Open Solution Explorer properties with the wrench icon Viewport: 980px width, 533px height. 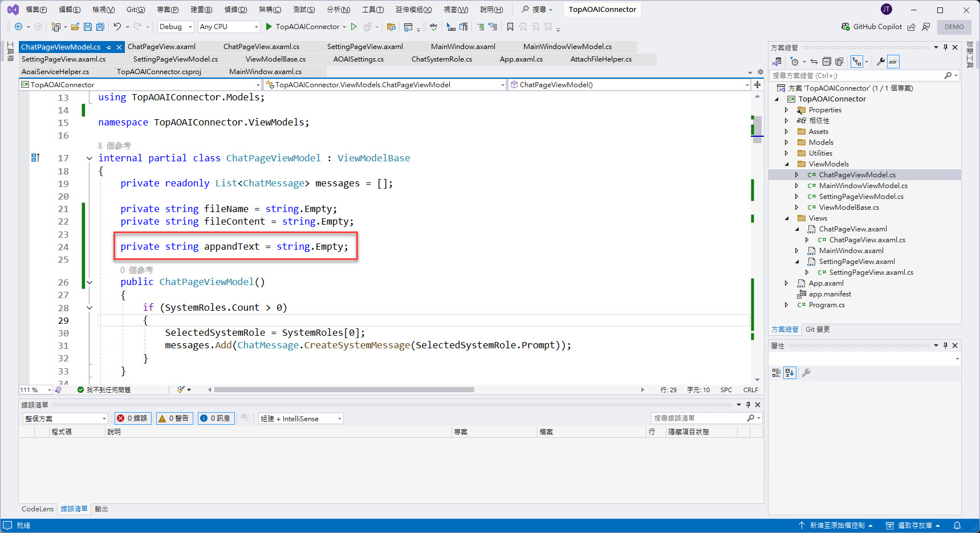(881, 62)
